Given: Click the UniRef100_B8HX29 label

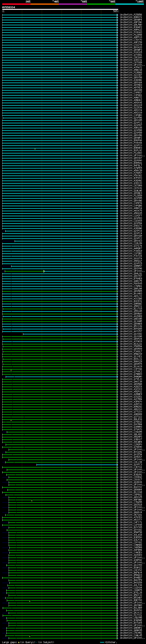Looking at the screenshot, I should (x=131, y=362).
